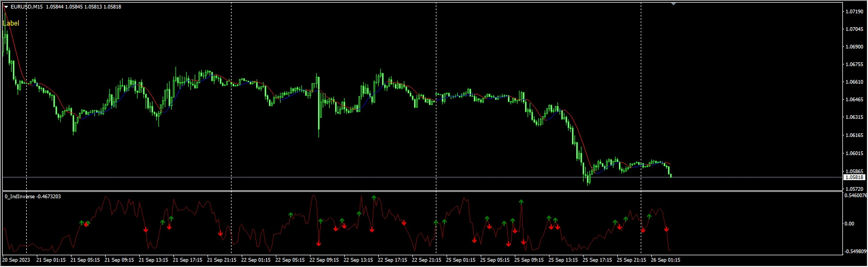Click the 22 Sep 01:15 time axis label
The width and height of the screenshot is (868, 267).
pos(256,261)
